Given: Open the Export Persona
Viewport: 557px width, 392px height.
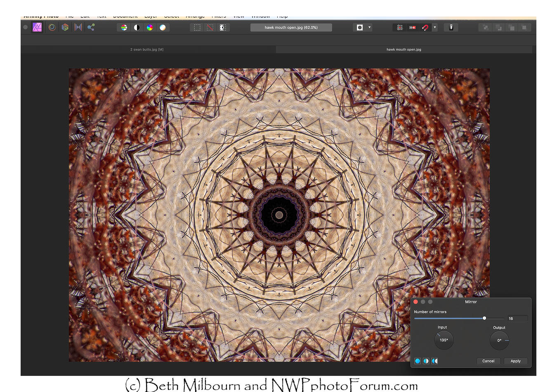Looking at the screenshot, I should coord(91,27).
